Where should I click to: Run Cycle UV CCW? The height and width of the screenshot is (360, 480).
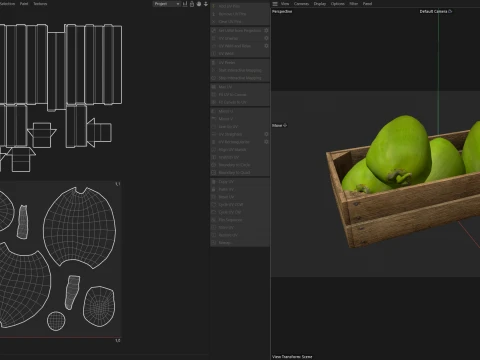point(240,205)
